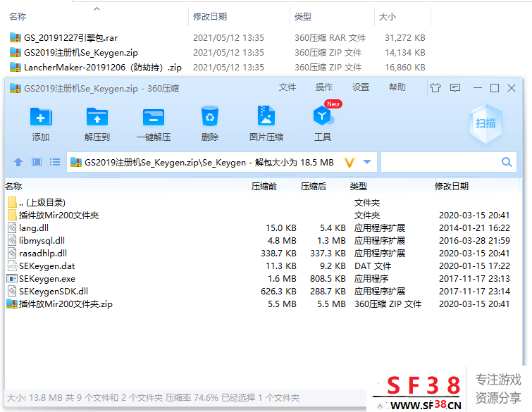532x412 pixels.
Task: Open the 设置 menu
Action: click(360, 87)
